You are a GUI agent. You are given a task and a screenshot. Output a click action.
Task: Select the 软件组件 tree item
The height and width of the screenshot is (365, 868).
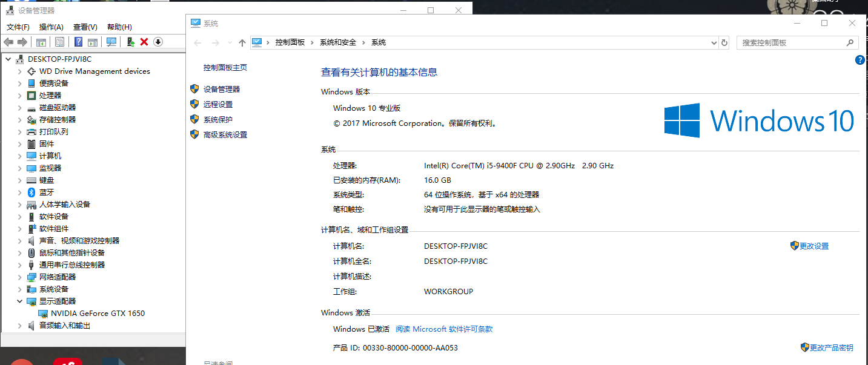(x=54, y=228)
